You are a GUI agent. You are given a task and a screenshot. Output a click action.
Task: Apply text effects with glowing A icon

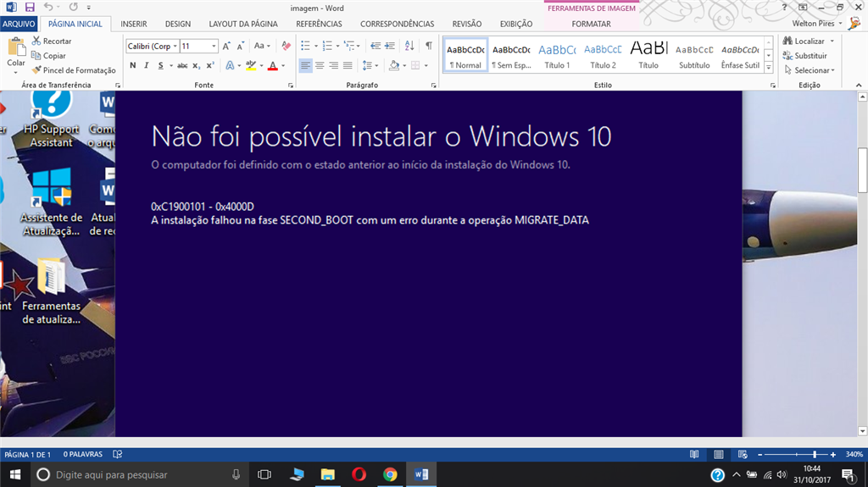(230, 65)
